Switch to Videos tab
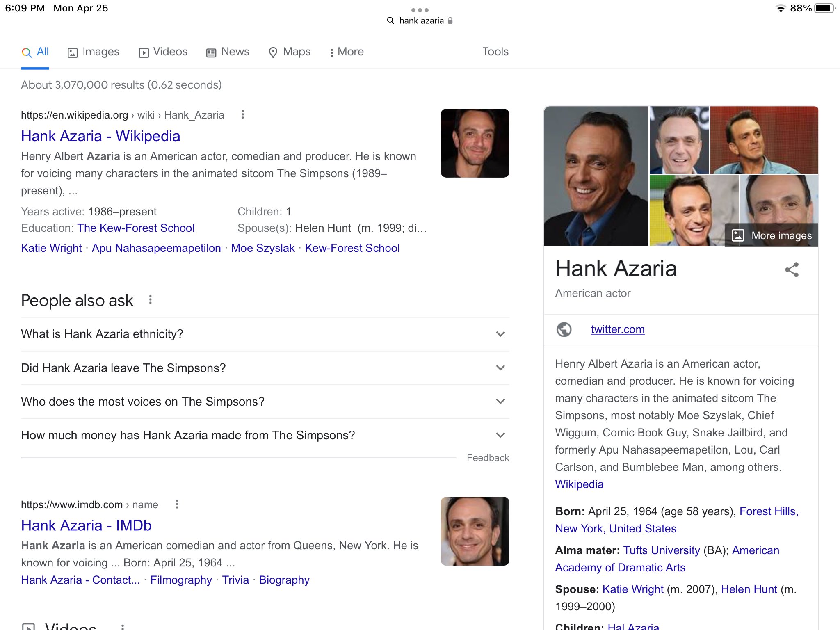Screen dimensions: 840x630 point(163,52)
